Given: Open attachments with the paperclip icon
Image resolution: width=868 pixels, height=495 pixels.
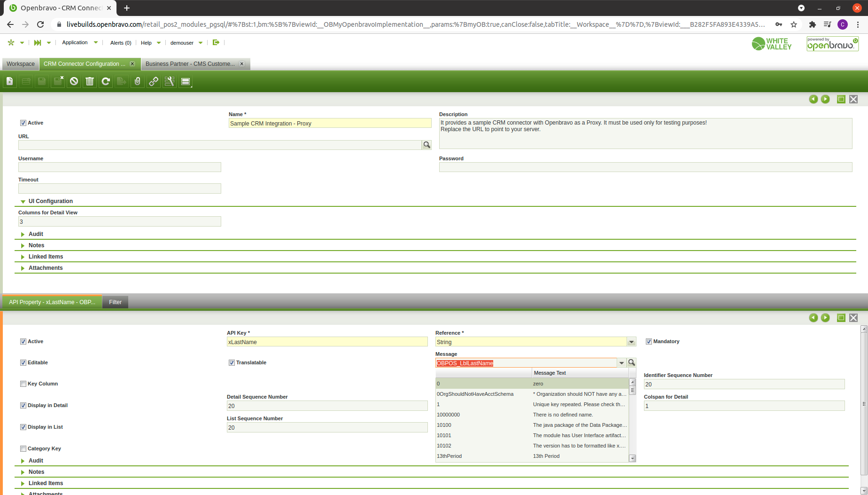Looking at the screenshot, I should pos(137,81).
